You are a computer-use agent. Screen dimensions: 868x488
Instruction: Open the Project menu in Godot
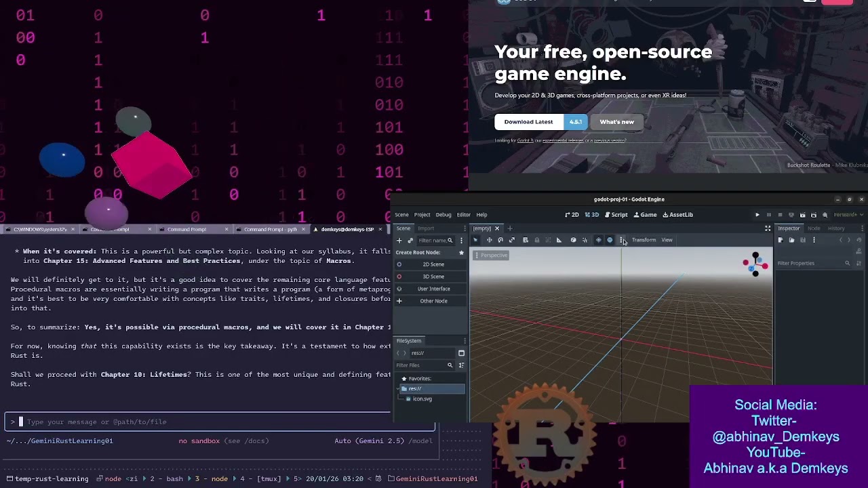click(422, 215)
